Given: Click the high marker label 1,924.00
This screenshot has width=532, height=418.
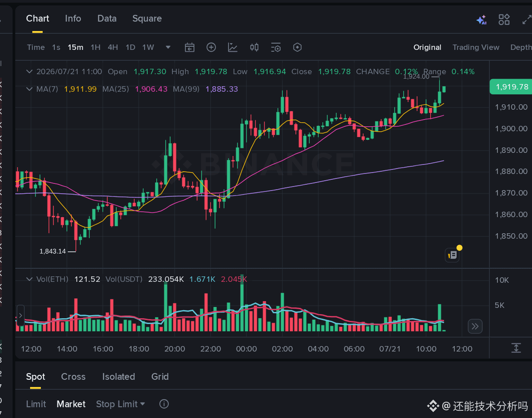Looking at the screenshot, I should pos(416,77).
